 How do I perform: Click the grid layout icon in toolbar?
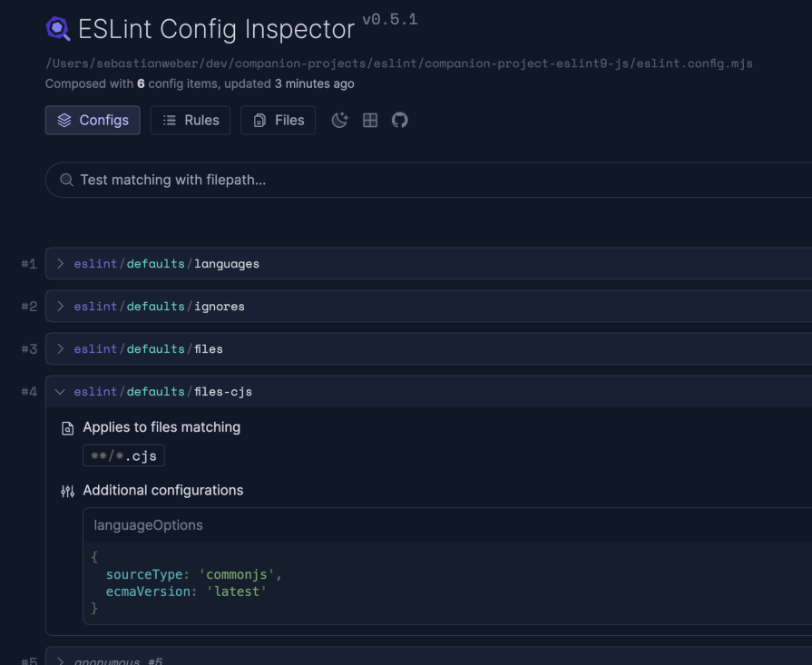pyautogui.click(x=369, y=120)
